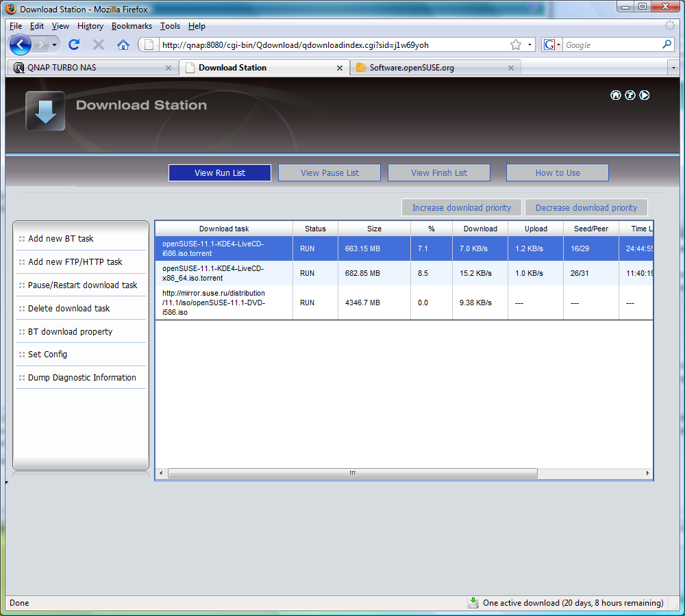
Task: Click the URL address field
Action: point(334,44)
